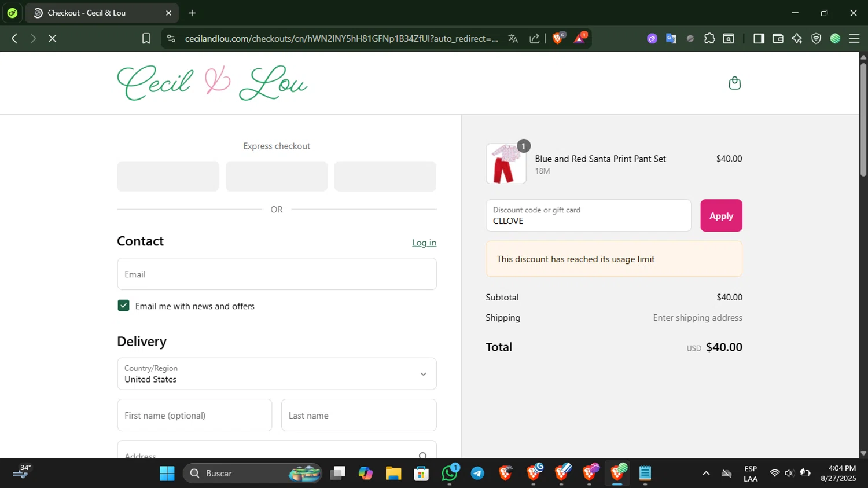Open the clock and date panel

pyautogui.click(x=838, y=474)
